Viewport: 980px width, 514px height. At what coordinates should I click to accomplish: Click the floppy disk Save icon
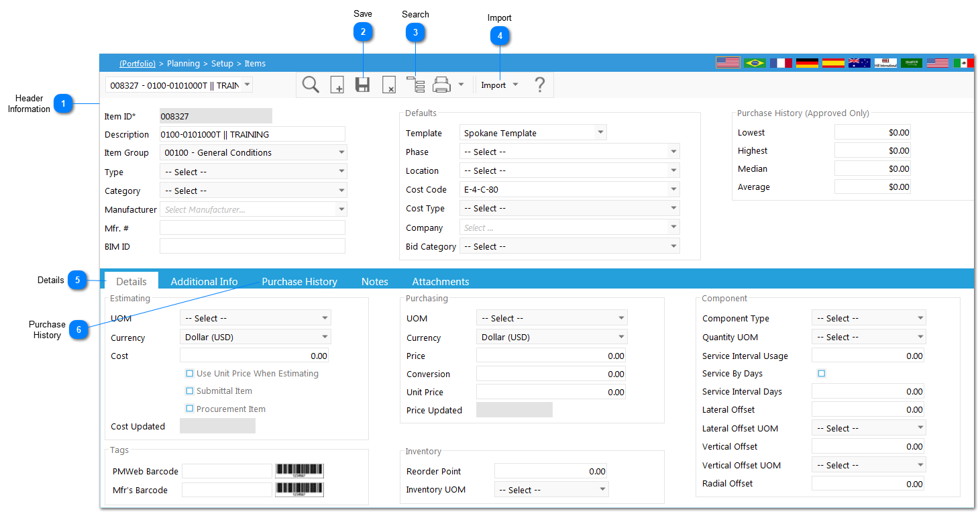coord(363,85)
